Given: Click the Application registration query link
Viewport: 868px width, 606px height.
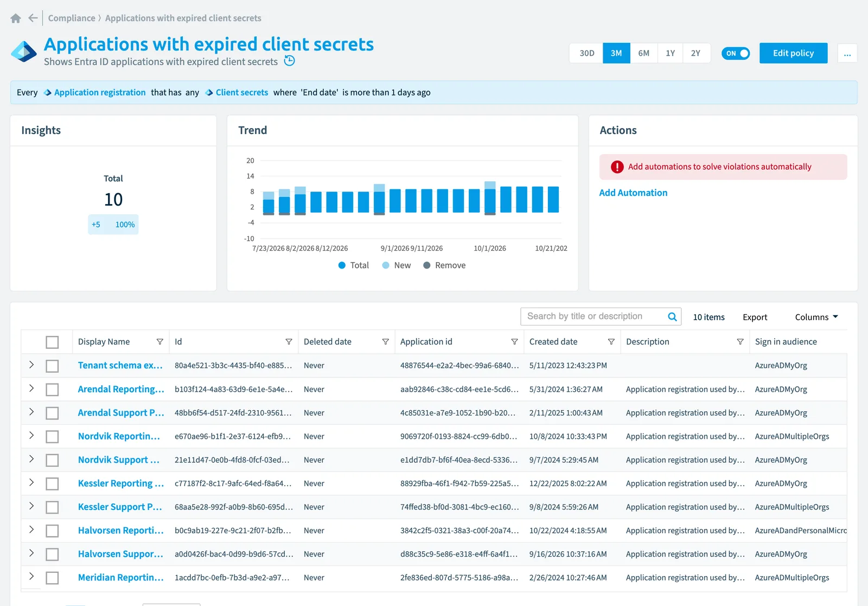Looking at the screenshot, I should tap(100, 92).
